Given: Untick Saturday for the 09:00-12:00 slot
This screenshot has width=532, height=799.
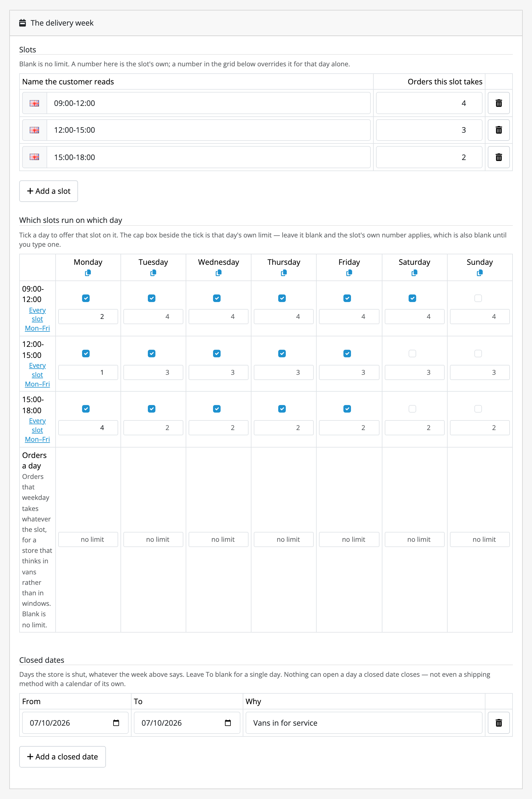Looking at the screenshot, I should tap(412, 298).
